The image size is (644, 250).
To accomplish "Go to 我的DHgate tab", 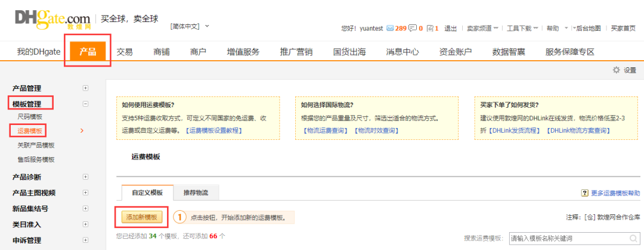I will click(x=39, y=52).
